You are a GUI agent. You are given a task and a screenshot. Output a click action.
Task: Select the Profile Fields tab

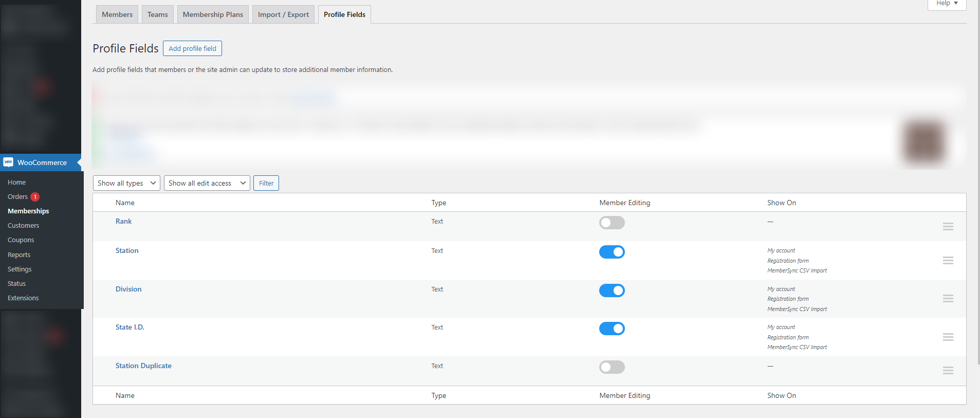point(344,14)
